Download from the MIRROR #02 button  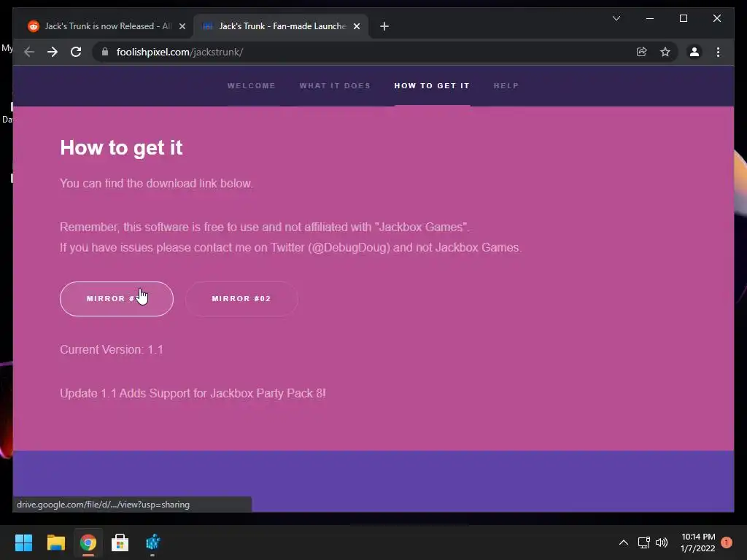point(241,298)
